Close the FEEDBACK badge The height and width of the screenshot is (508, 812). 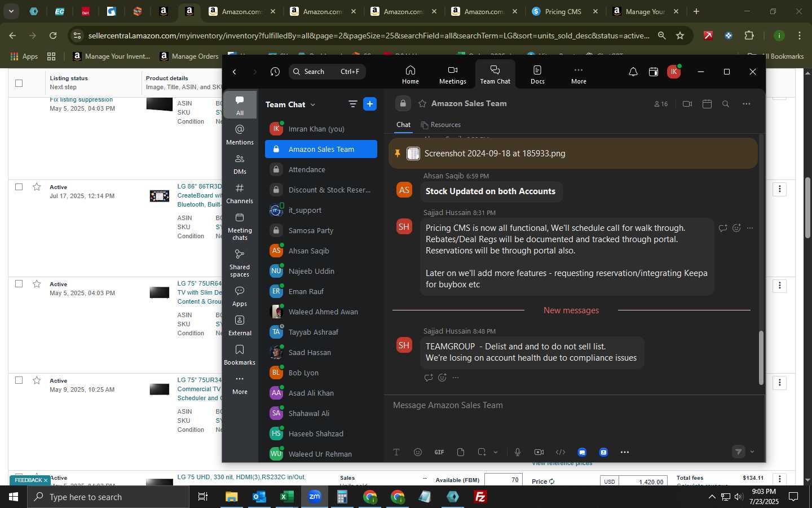(x=46, y=480)
